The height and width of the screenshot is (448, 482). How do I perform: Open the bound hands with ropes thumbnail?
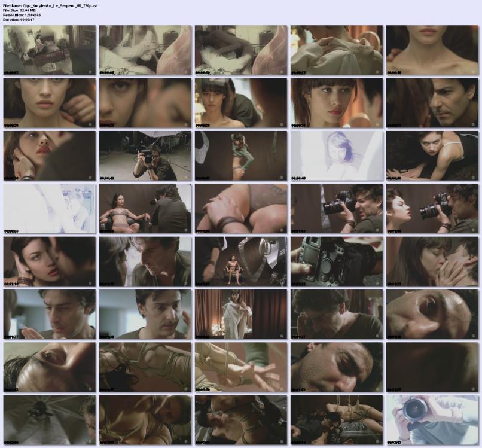point(241,367)
